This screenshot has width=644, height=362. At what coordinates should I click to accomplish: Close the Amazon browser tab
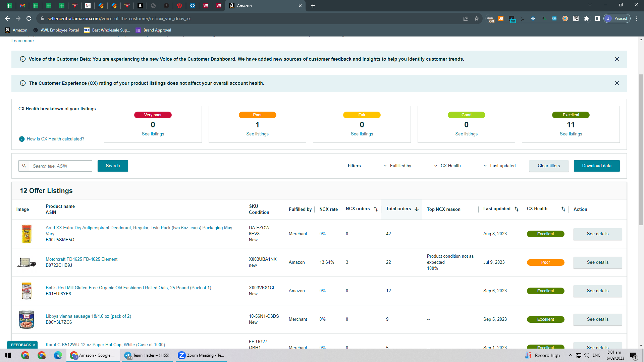point(300,6)
